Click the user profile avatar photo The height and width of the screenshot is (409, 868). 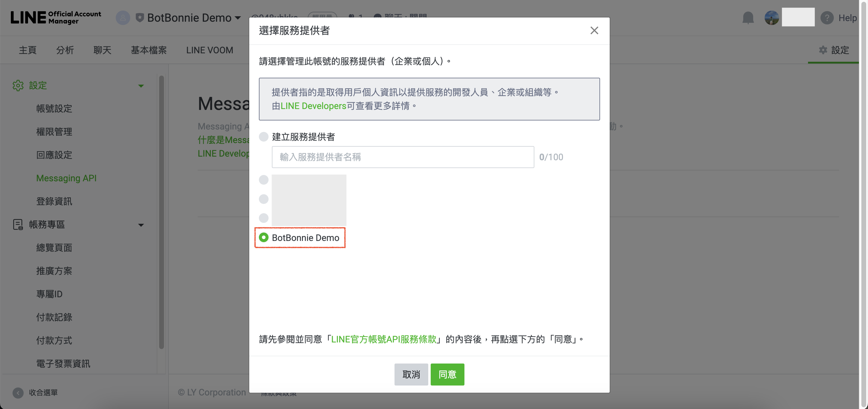pyautogui.click(x=771, y=17)
